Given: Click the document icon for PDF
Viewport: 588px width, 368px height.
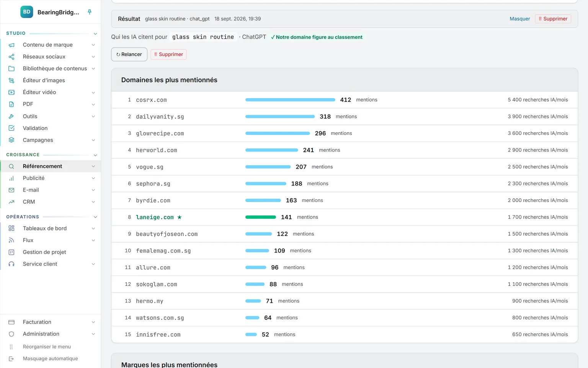Looking at the screenshot, I should pos(11,104).
